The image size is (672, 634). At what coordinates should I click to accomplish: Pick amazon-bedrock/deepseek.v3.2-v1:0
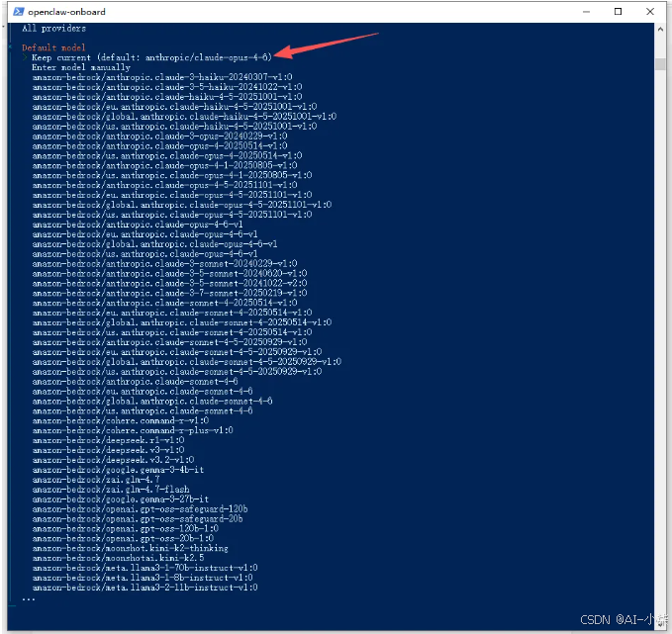(114, 460)
